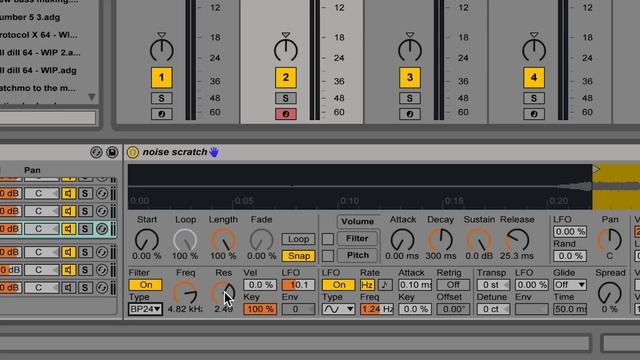
Task: Solo the highlighted chain
Action: point(85,229)
